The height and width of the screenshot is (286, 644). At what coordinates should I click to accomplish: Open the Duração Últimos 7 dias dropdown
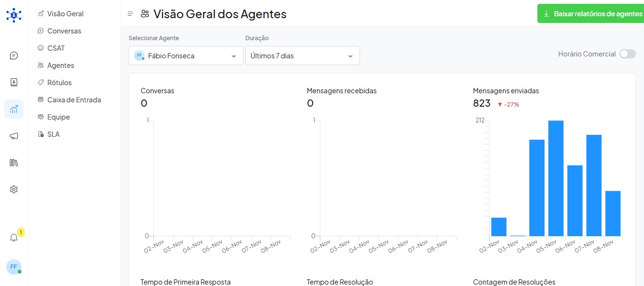pyautogui.click(x=302, y=56)
